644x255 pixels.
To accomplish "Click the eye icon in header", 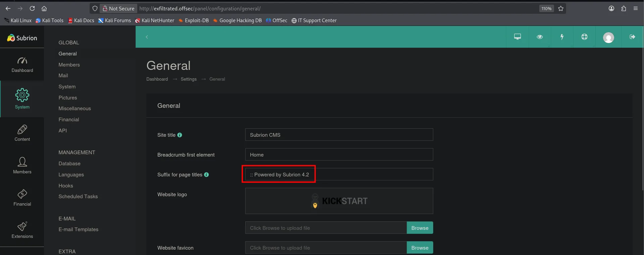I will coord(540,37).
